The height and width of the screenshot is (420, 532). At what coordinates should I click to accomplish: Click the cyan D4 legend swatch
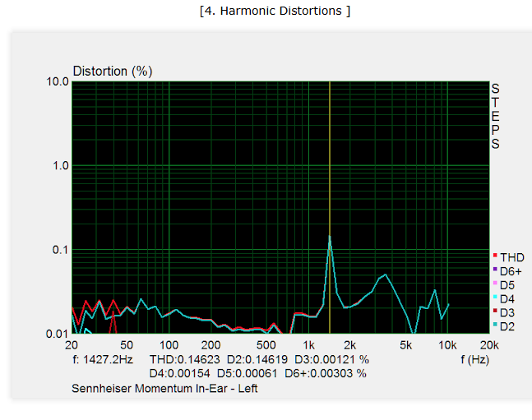(x=495, y=297)
